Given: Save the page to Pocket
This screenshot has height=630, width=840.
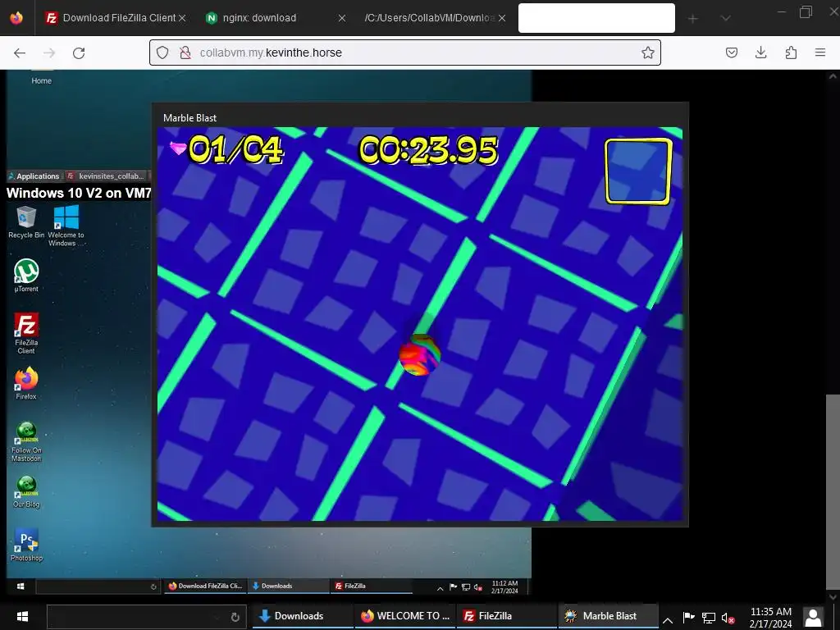Looking at the screenshot, I should click(731, 52).
